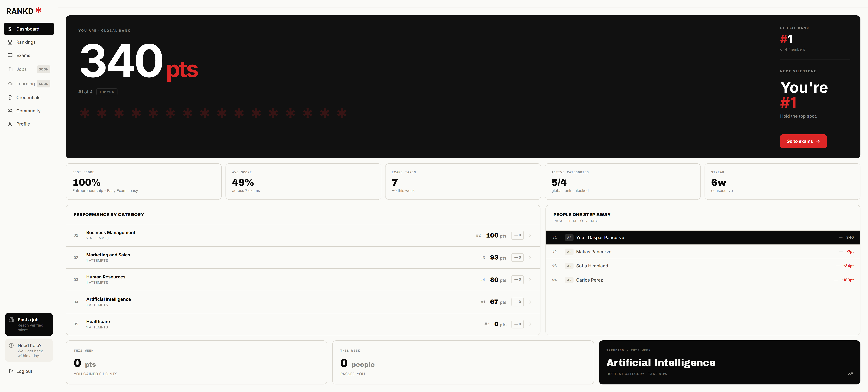Screen dimensions: 868x392
Task: Click the "7" Exams Taken value
Action: click(395, 182)
